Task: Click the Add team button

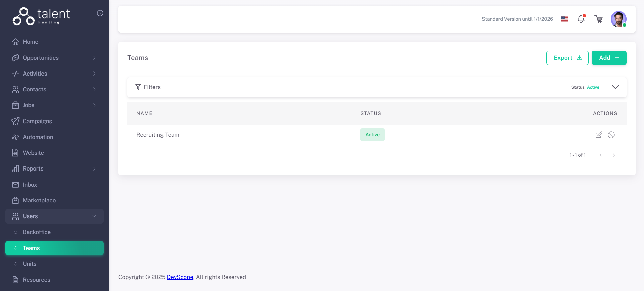Action: pyautogui.click(x=609, y=58)
